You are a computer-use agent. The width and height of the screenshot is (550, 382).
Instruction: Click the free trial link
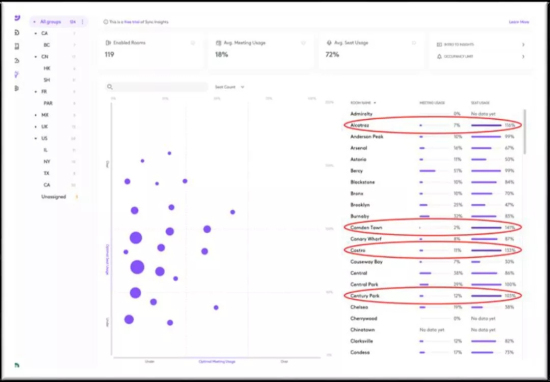coord(133,22)
